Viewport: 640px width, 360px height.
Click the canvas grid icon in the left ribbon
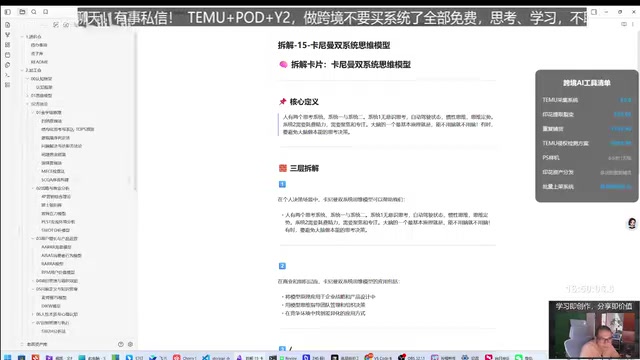7,45
